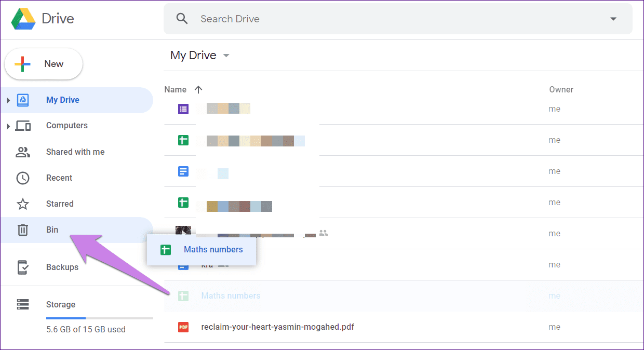Click the Storage stack icon
Viewport: 644px width, 350px height.
pos(23,304)
